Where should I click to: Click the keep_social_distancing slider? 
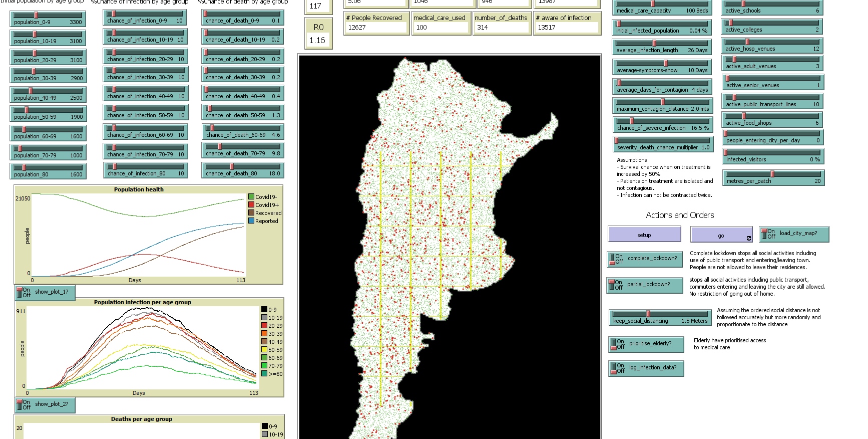tap(660, 317)
